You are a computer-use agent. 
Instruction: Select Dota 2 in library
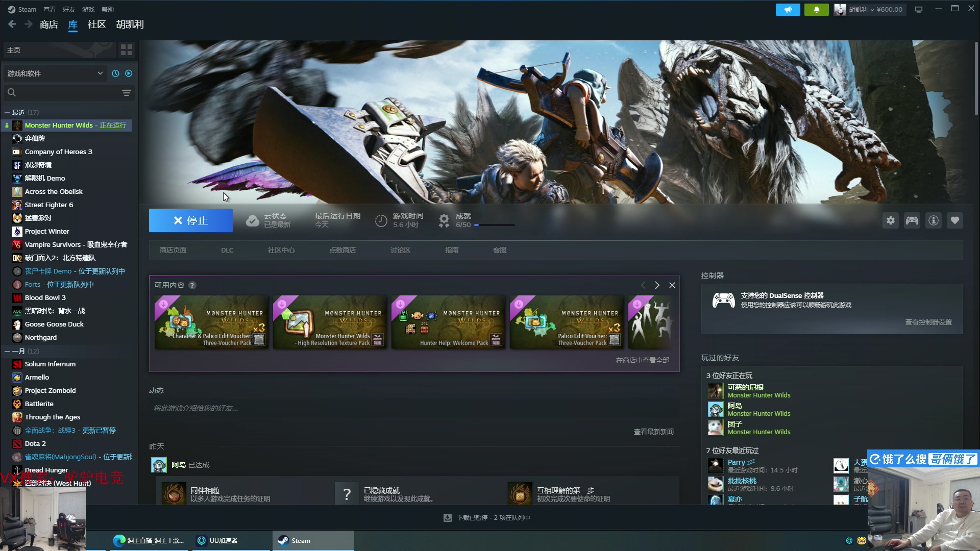[x=35, y=443]
